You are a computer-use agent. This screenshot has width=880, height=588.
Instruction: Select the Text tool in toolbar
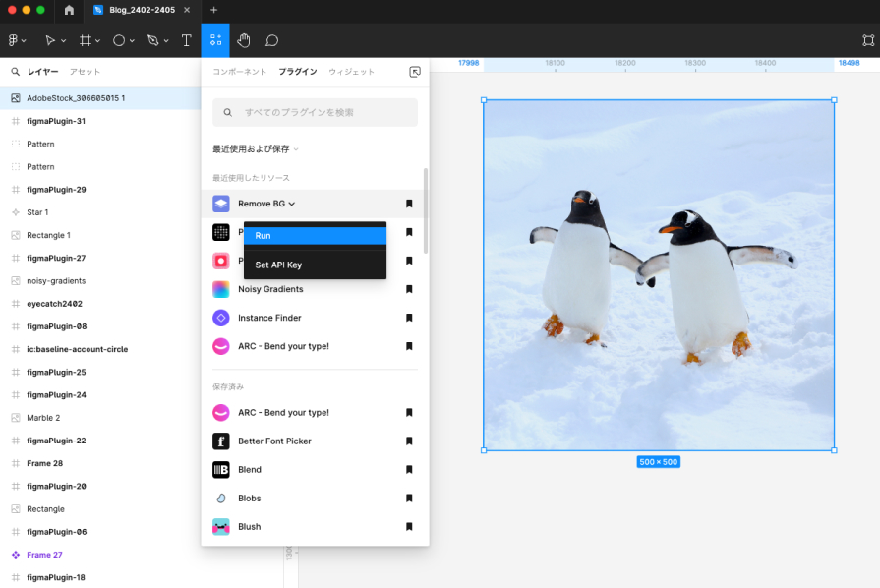point(186,40)
